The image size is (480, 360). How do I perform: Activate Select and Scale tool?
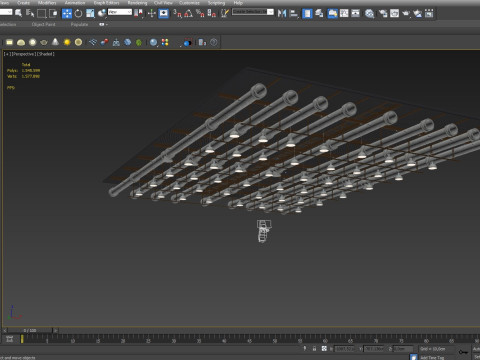click(x=90, y=13)
